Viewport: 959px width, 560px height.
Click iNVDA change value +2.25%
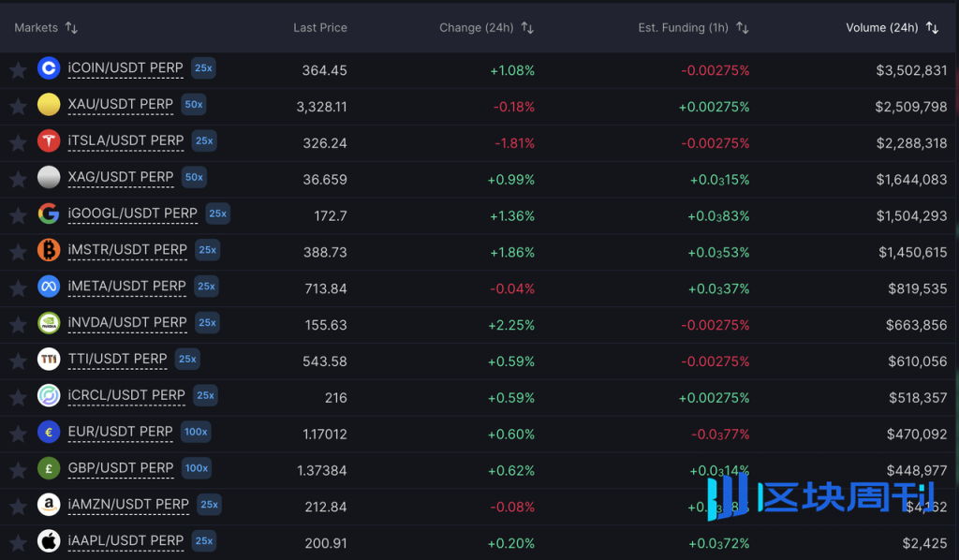pyautogui.click(x=511, y=325)
